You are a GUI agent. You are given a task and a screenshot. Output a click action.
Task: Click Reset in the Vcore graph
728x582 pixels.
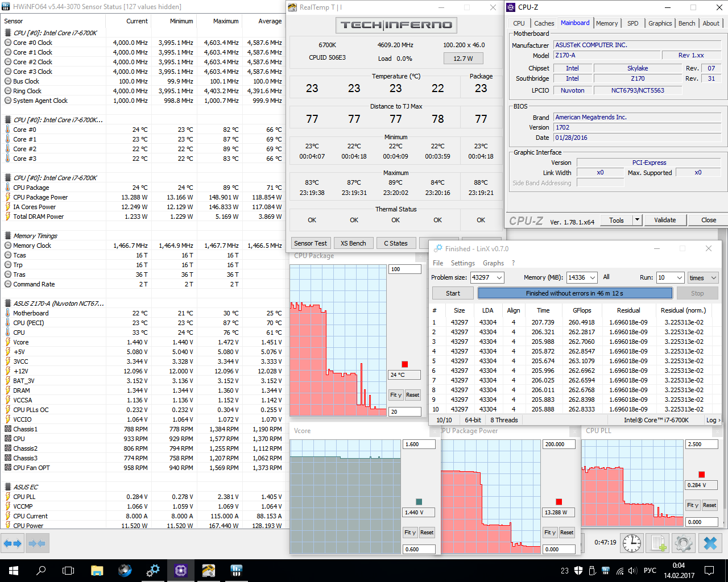click(x=427, y=533)
